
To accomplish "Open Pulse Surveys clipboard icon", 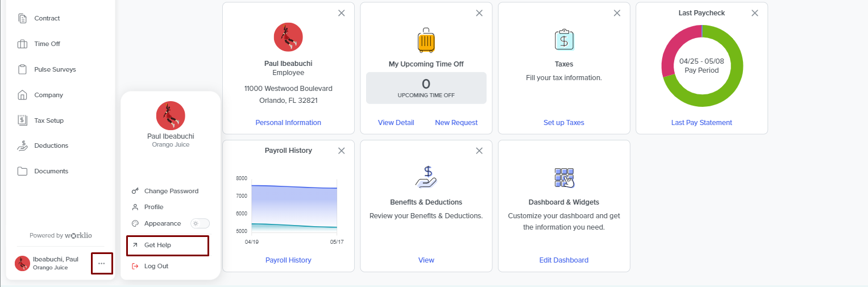I will [23, 69].
